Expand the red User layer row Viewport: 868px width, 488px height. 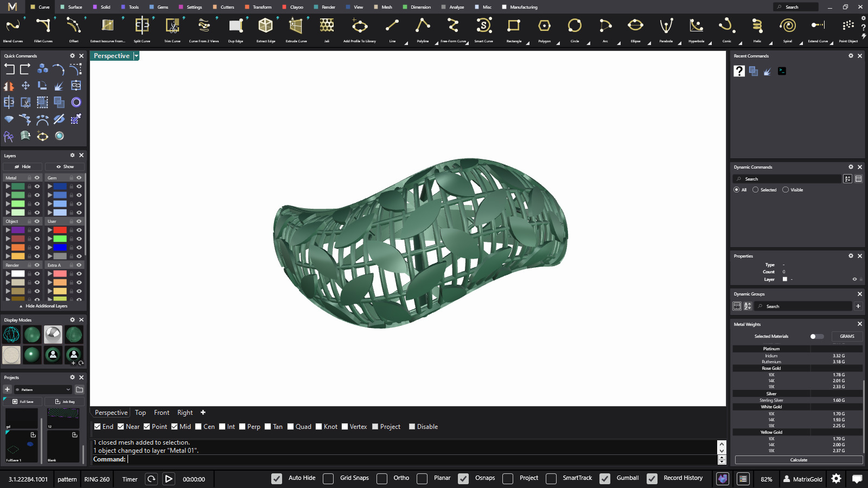click(x=50, y=230)
